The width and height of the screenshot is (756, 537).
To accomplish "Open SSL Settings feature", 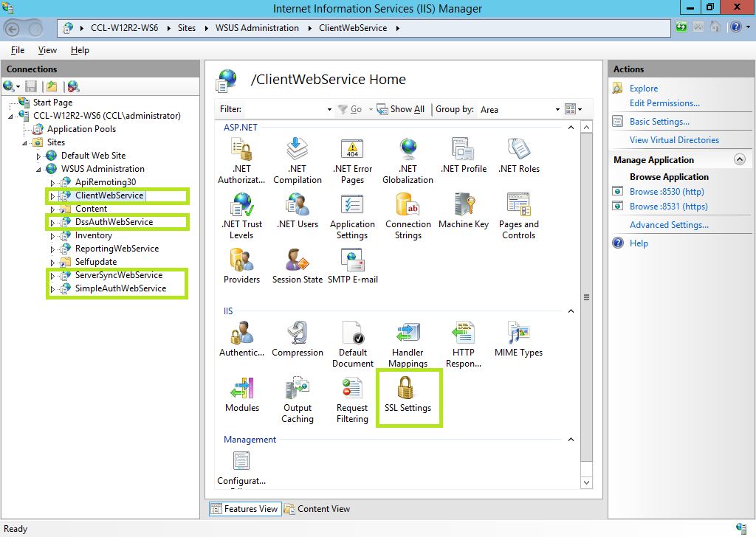I will tap(408, 394).
